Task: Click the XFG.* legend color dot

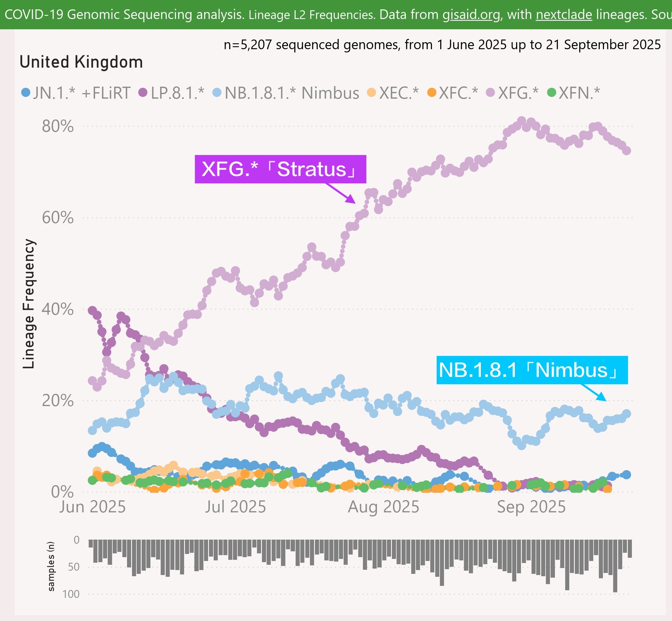Action: [x=491, y=93]
